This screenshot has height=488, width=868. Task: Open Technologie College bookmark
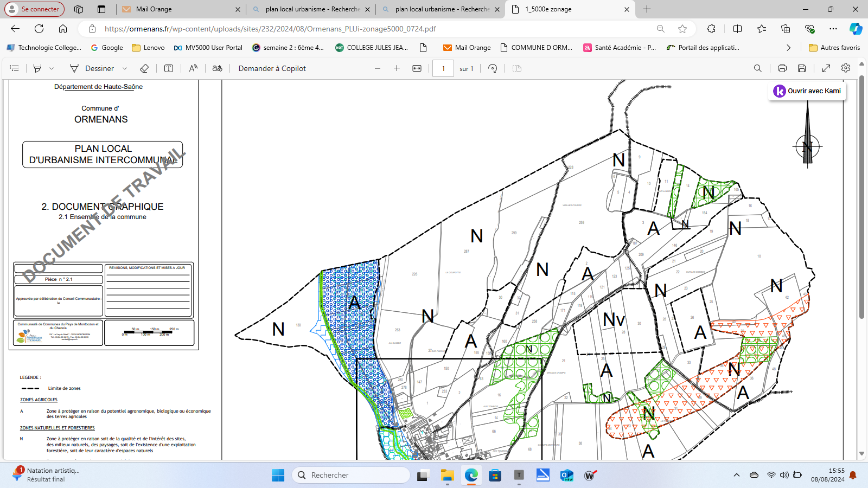coord(44,48)
